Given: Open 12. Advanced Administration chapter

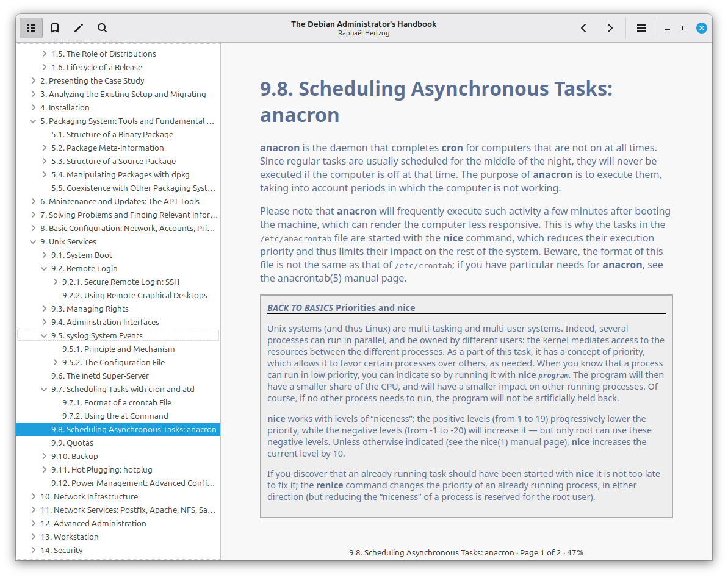Looking at the screenshot, I should [118, 523].
